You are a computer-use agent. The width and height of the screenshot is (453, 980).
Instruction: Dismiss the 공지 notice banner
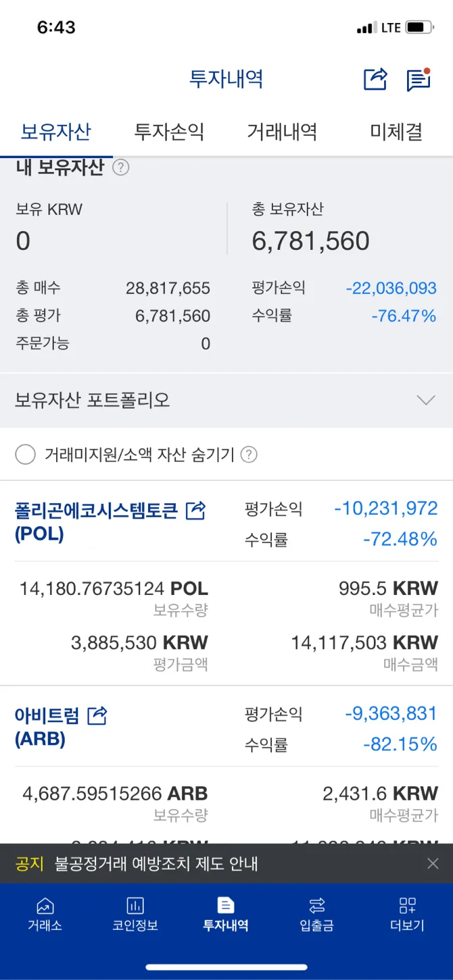coord(433,863)
